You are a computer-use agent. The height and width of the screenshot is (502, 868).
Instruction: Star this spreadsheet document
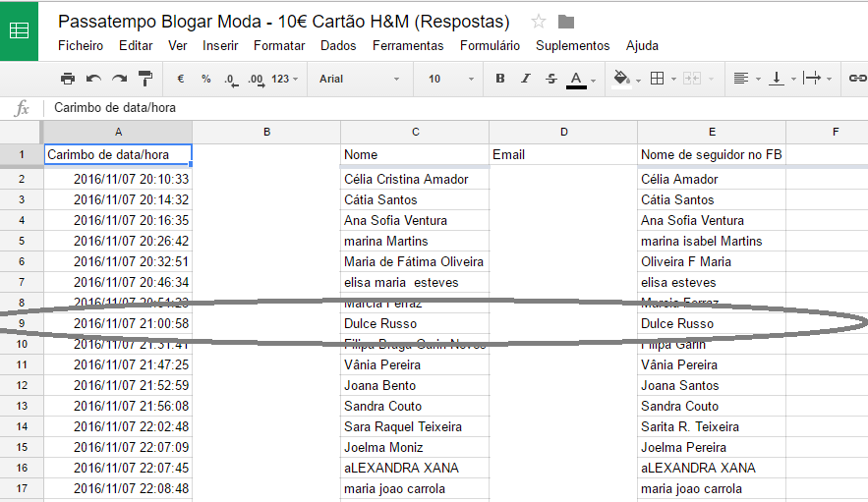pyautogui.click(x=538, y=22)
